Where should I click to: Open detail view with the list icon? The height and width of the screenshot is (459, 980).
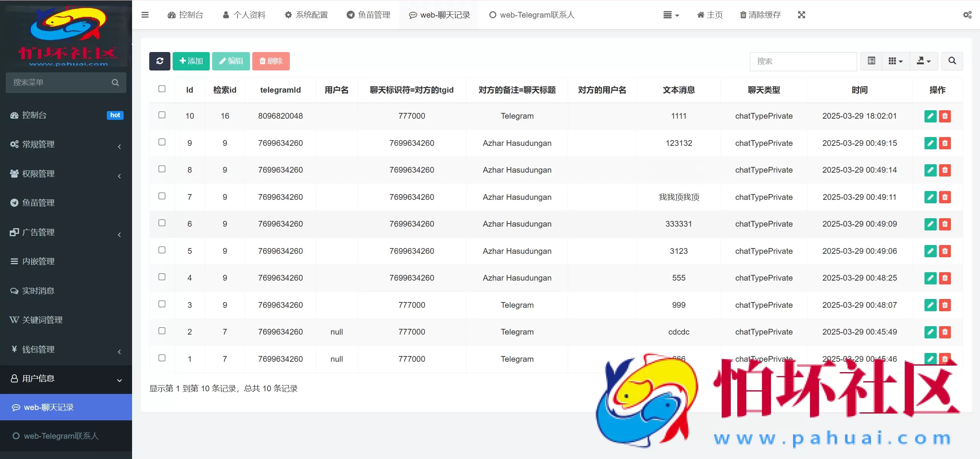[871, 61]
